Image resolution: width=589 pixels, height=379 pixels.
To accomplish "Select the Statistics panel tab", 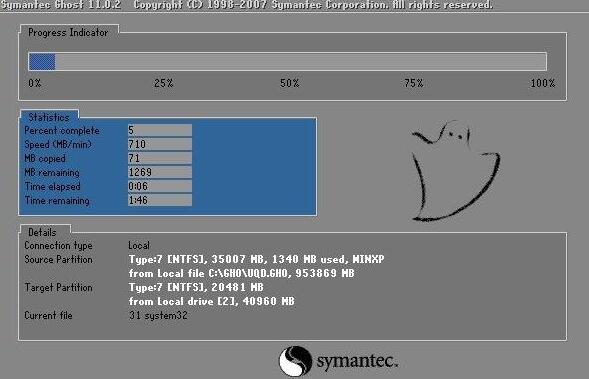I will pyautogui.click(x=49, y=117).
